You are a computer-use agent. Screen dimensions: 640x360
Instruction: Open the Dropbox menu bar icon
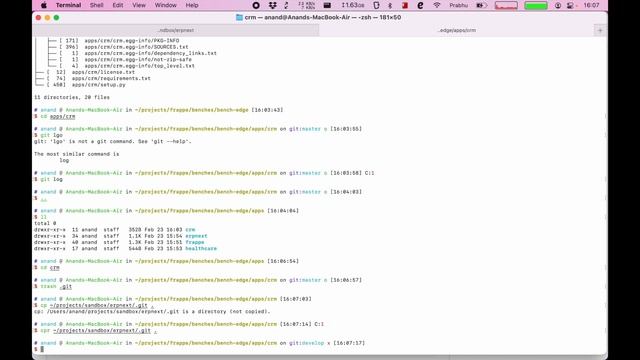tap(272, 5)
